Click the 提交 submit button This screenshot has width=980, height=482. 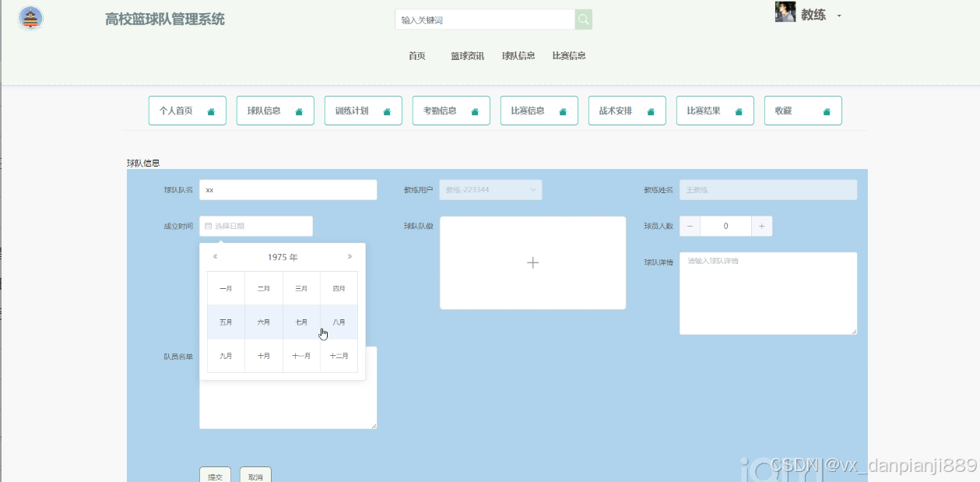coord(216,477)
